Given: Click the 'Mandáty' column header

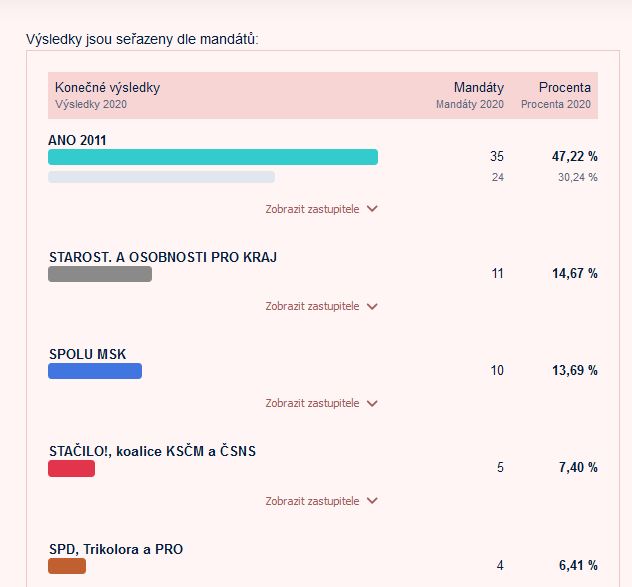Looking at the screenshot, I should click(x=478, y=88).
